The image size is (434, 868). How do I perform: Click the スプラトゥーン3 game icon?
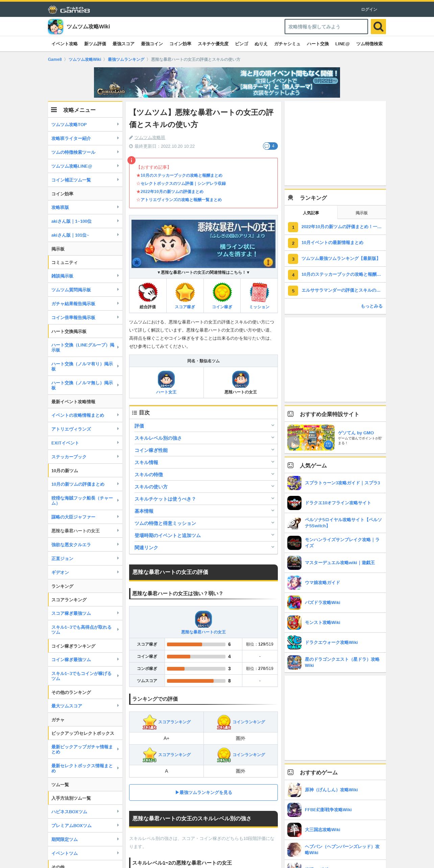point(294,483)
